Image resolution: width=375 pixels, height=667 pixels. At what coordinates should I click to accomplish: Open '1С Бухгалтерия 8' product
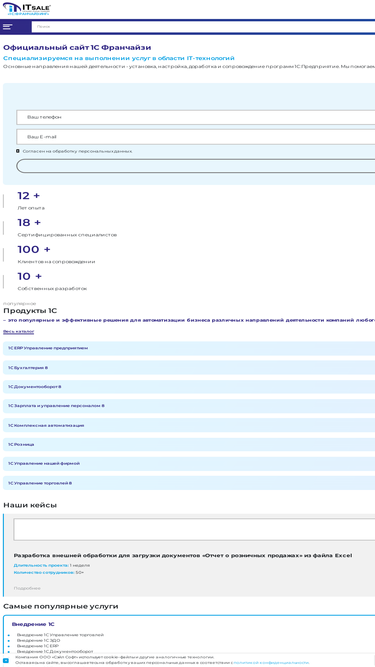(189, 368)
